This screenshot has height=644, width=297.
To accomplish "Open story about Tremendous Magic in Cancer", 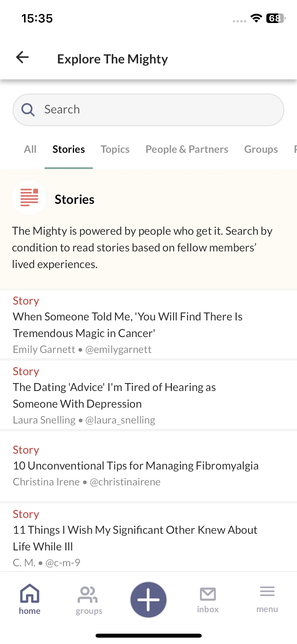I will [148, 325].
